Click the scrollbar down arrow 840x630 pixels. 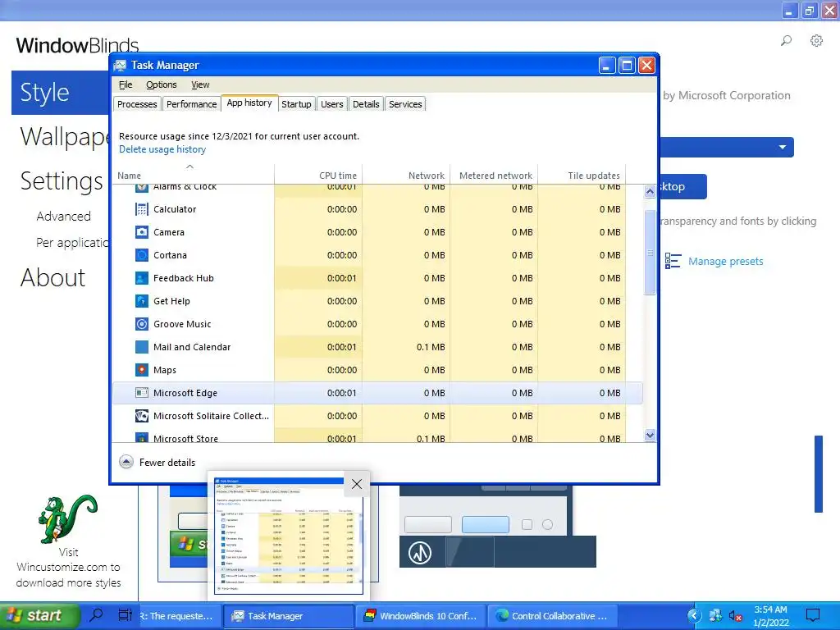pyautogui.click(x=650, y=435)
